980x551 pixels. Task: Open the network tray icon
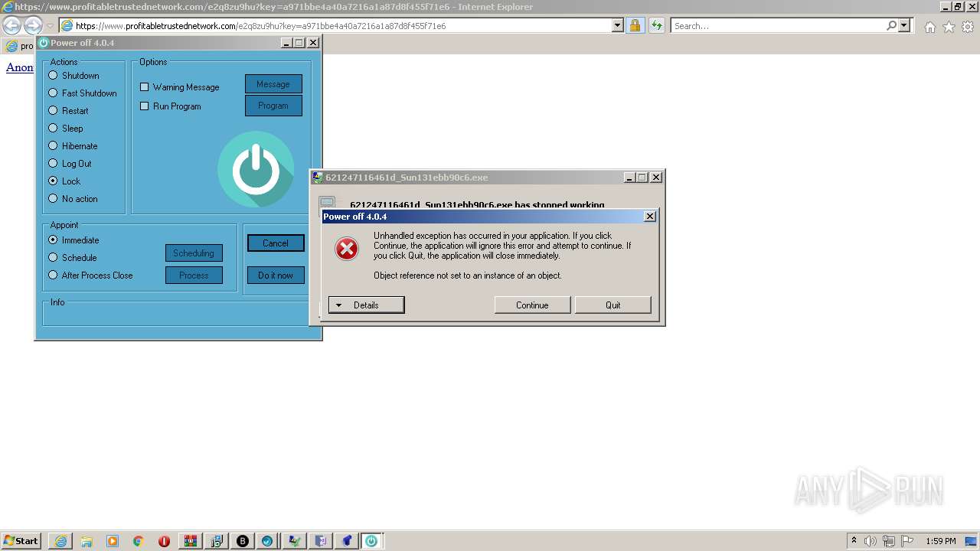[889, 541]
